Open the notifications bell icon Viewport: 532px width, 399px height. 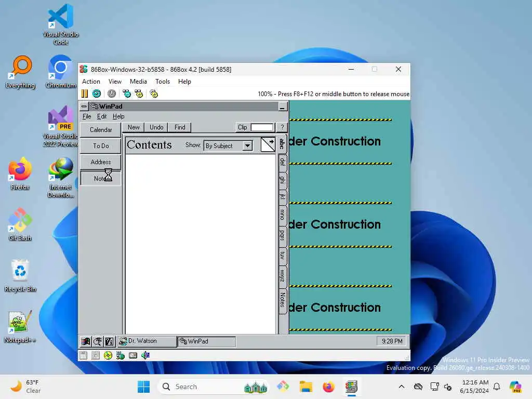[x=497, y=387]
